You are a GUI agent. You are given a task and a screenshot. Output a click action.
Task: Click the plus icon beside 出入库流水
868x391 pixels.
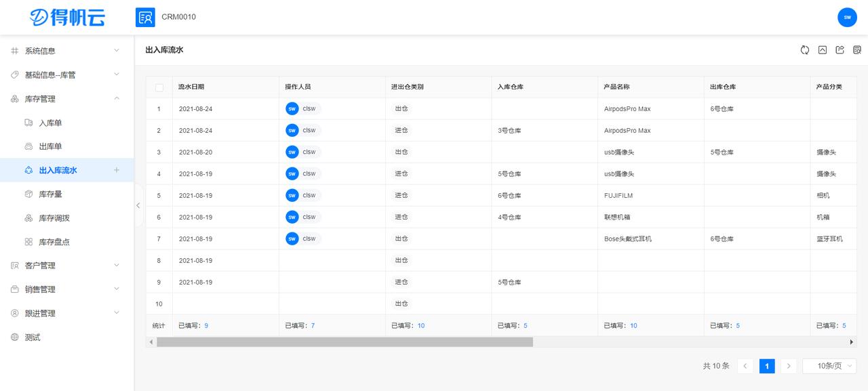pyautogui.click(x=117, y=170)
